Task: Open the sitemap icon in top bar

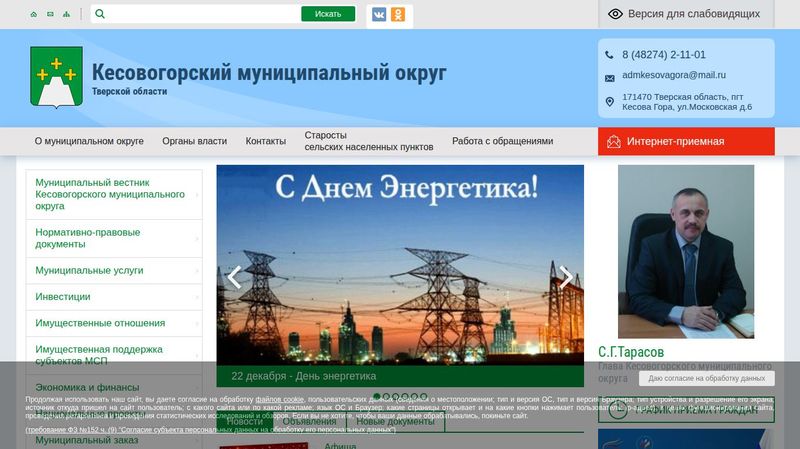Action: coord(66,15)
